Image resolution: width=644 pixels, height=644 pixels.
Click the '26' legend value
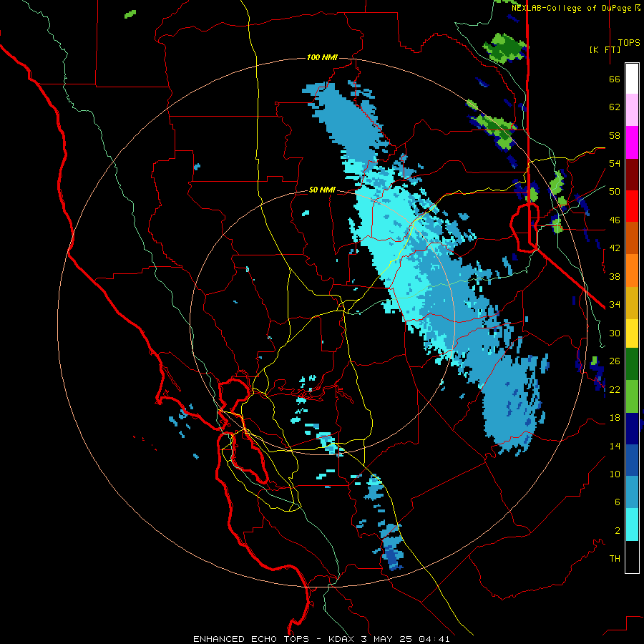pos(615,361)
